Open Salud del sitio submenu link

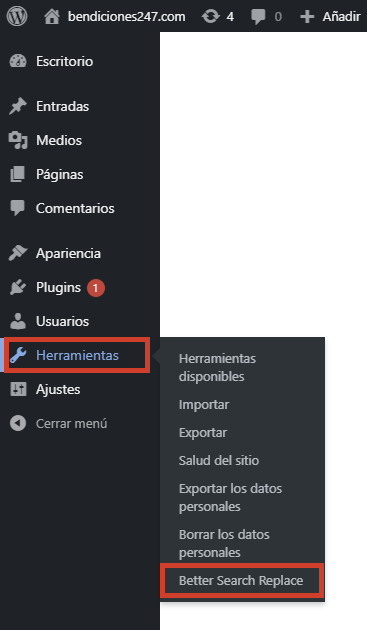[x=219, y=460]
